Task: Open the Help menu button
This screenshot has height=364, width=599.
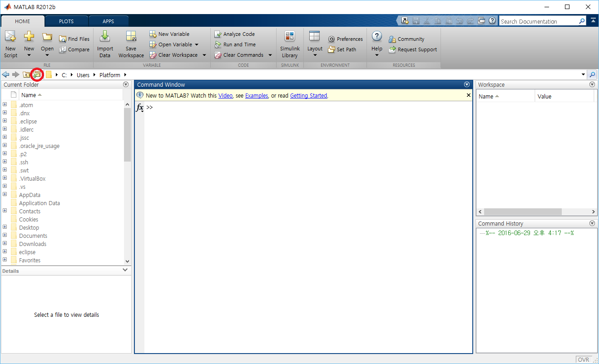Action: click(x=376, y=44)
